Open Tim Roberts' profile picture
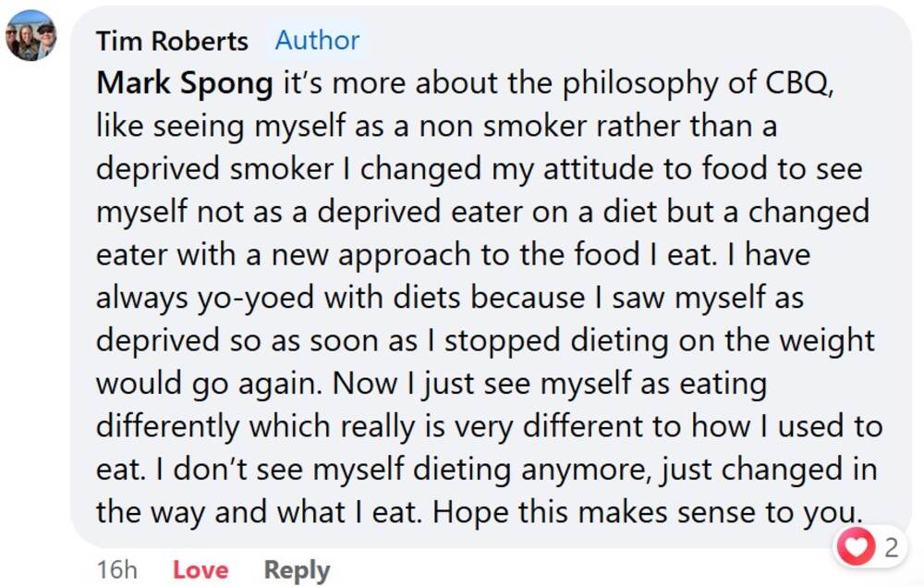 (x=30, y=35)
